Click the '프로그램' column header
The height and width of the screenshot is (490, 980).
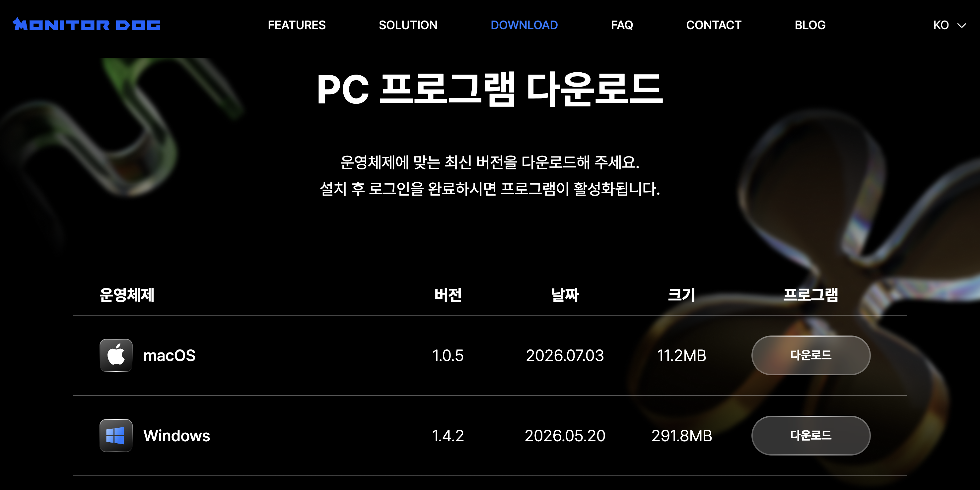tap(811, 295)
